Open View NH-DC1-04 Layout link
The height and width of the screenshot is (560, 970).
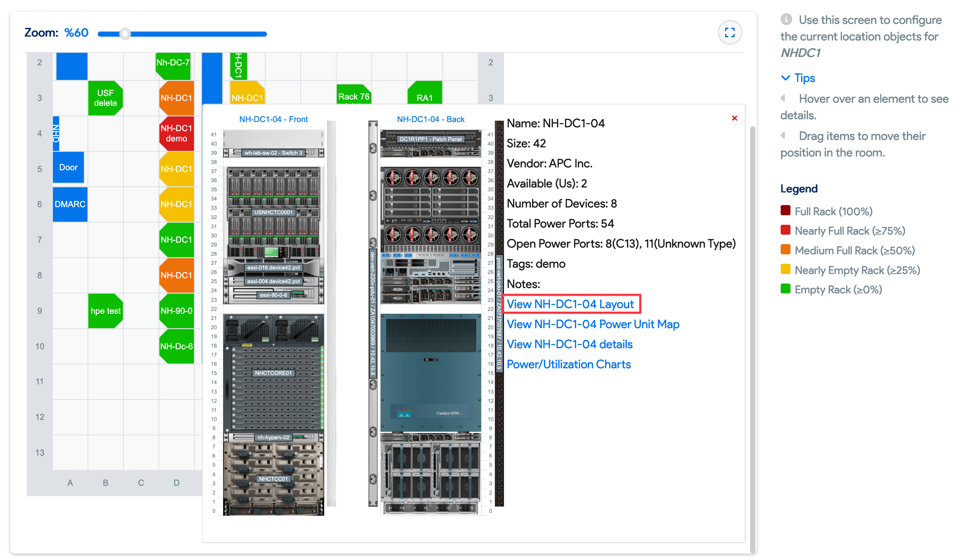point(569,304)
